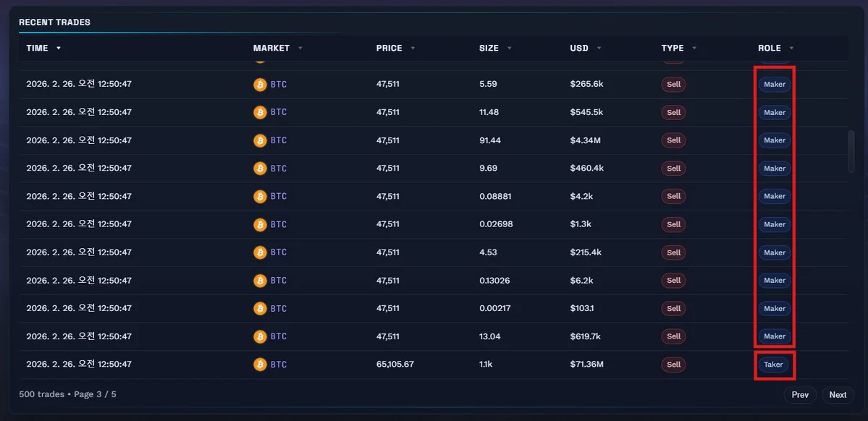Click the TYPE column header
The image size is (868, 421).
tap(673, 48)
